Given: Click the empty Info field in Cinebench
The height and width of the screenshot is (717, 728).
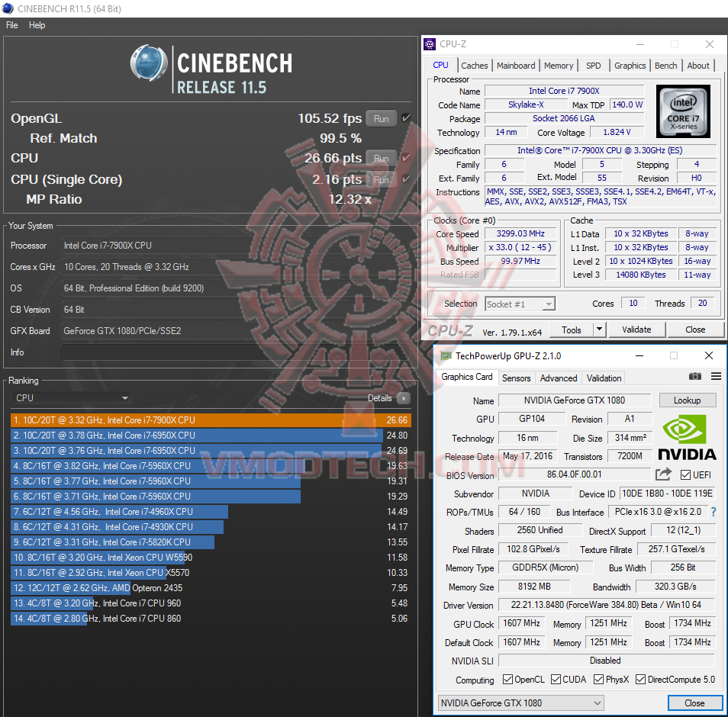Looking at the screenshot, I should click(235, 352).
